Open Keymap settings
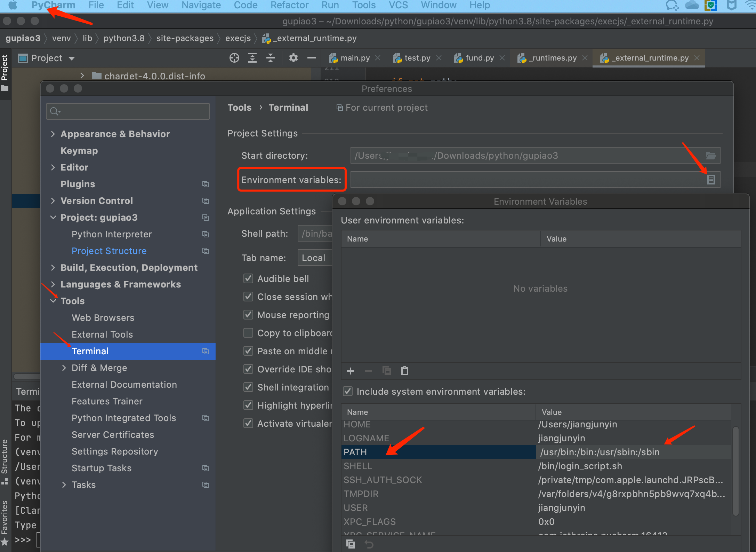 tap(79, 151)
